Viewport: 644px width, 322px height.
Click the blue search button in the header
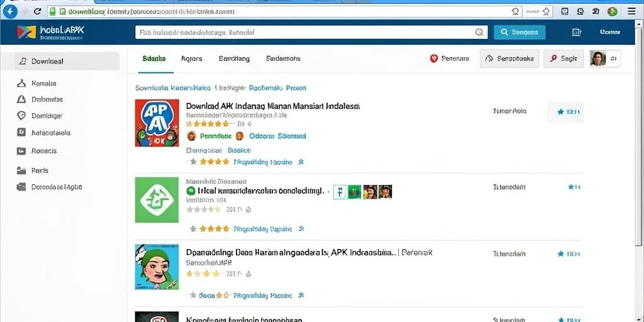(x=519, y=32)
